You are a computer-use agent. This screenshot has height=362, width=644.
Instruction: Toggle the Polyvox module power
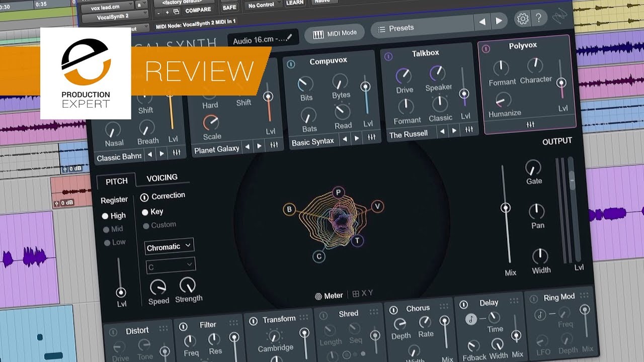[x=486, y=49]
